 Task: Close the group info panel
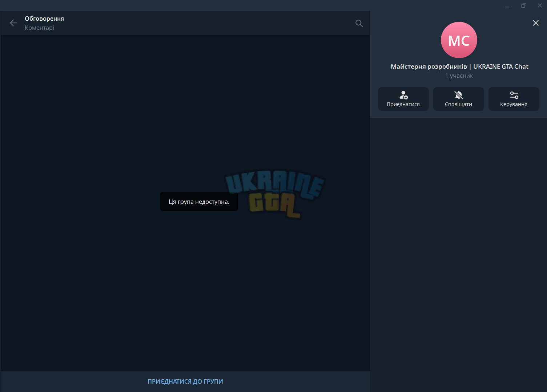click(536, 23)
